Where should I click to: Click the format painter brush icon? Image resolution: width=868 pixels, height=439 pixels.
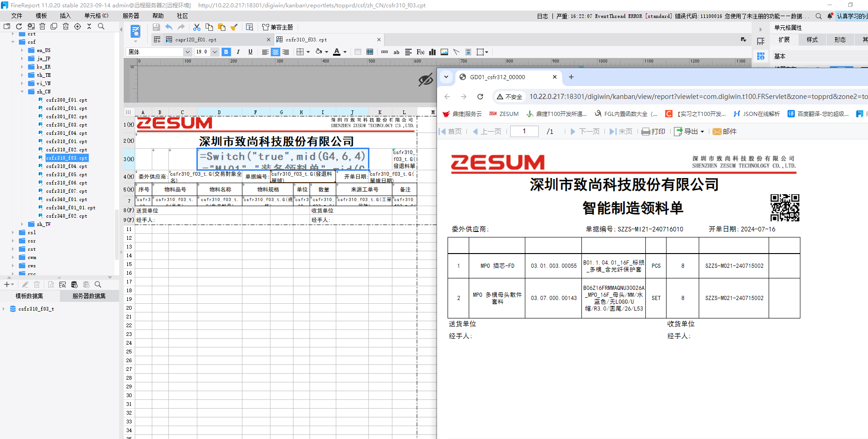[234, 27]
